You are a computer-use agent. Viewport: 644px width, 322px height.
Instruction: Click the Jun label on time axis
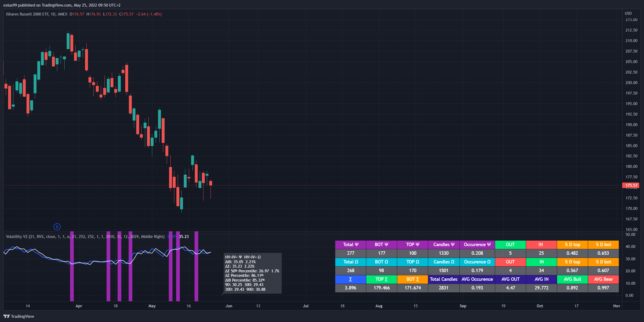point(229,306)
